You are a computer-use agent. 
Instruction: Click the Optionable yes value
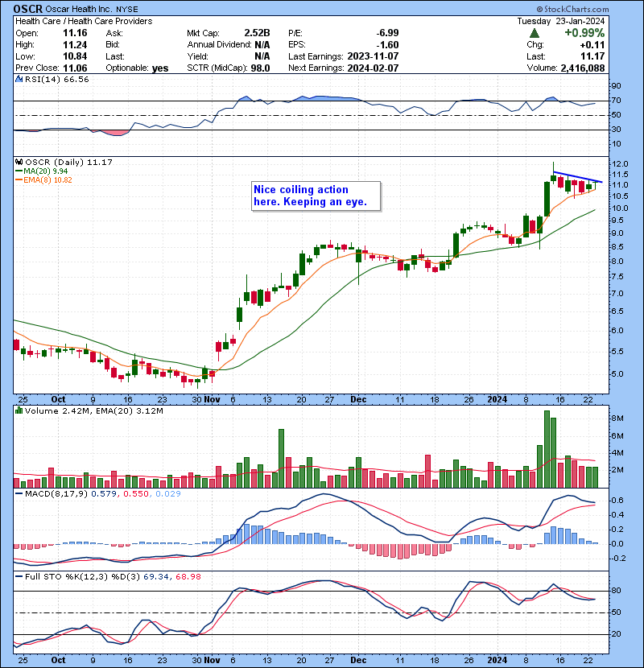point(160,68)
